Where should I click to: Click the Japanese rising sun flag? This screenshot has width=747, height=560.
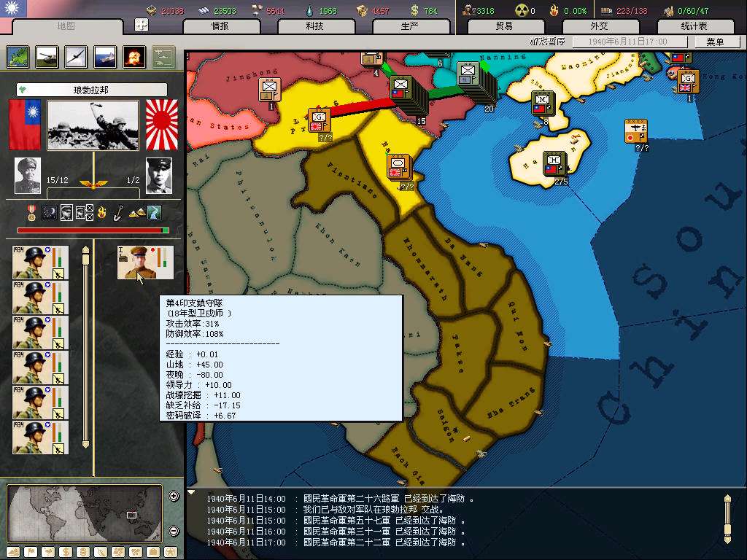pyautogui.click(x=161, y=124)
